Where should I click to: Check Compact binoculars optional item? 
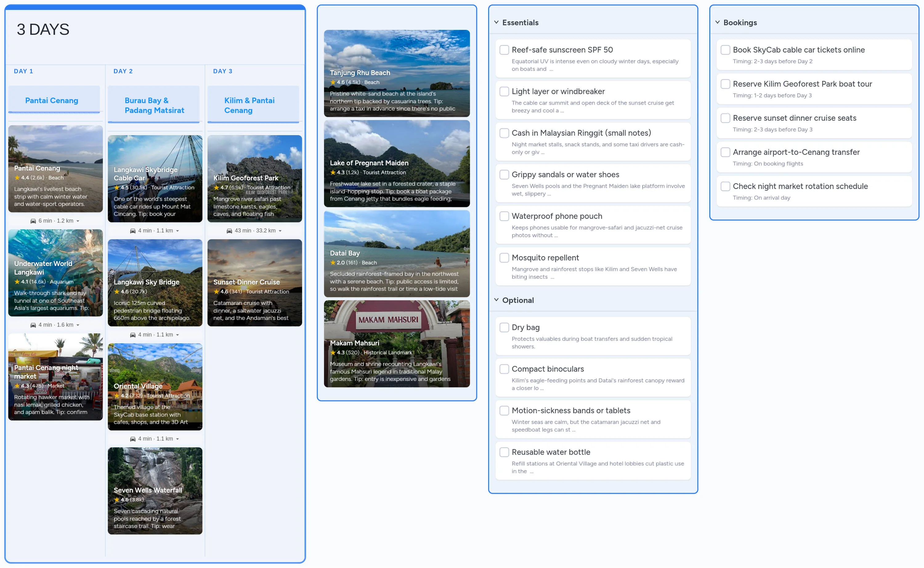504,369
